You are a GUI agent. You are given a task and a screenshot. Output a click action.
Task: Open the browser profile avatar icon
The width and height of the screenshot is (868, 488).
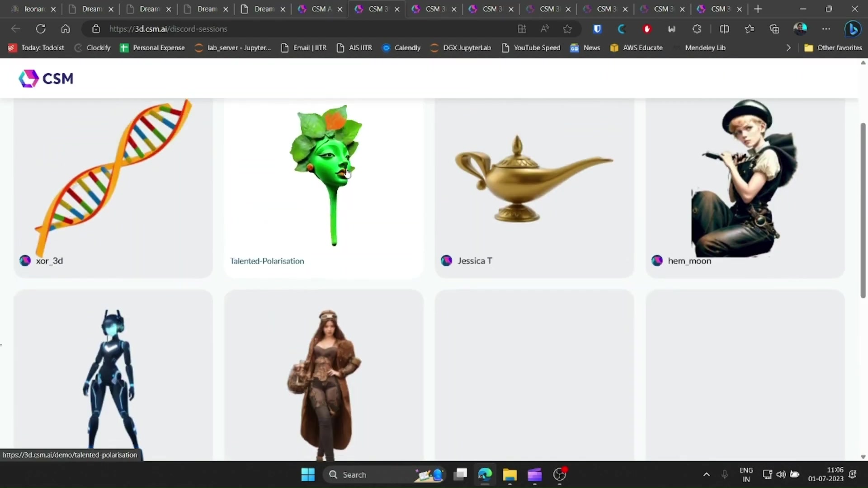tap(801, 28)
